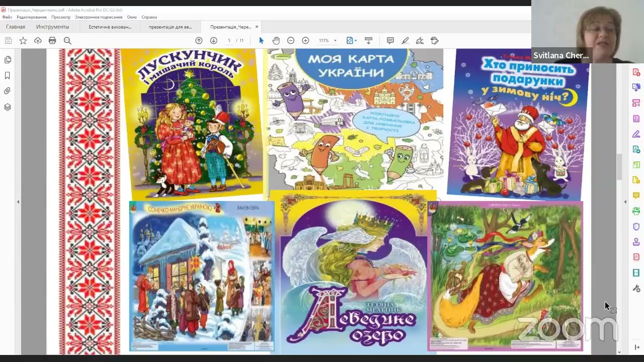Open the Fill and Sign pen tool

click(x=420, y=41)
